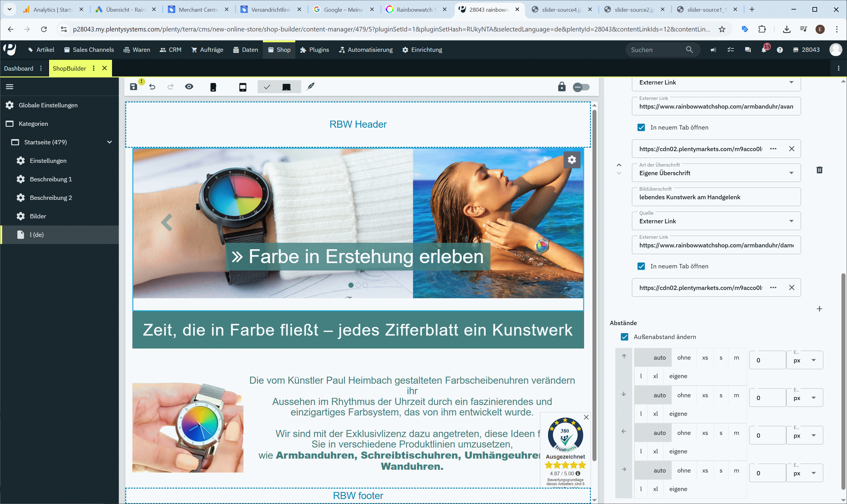Uncheck the first In neuem Tab öffnen
The height and width of the screenshot is (504, 847).
point(641,127)
